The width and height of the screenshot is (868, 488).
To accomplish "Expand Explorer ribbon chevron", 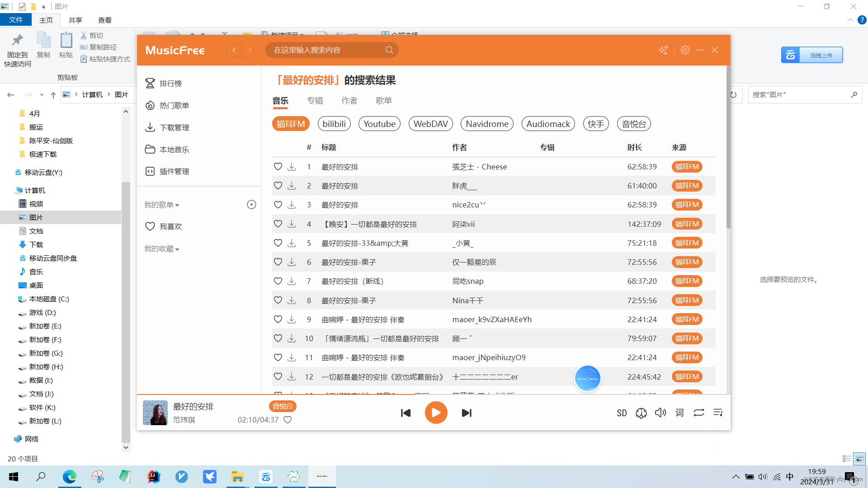I will [850, 20].
